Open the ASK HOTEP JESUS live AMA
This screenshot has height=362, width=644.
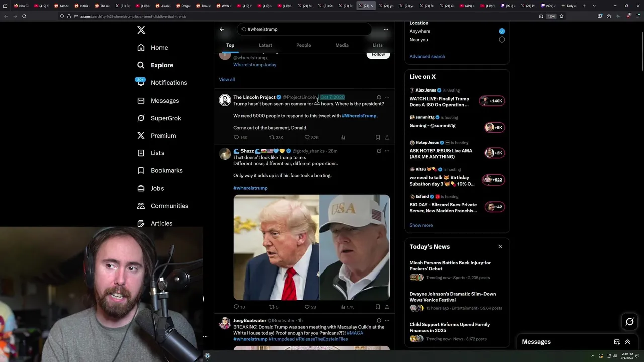(456, 150)
